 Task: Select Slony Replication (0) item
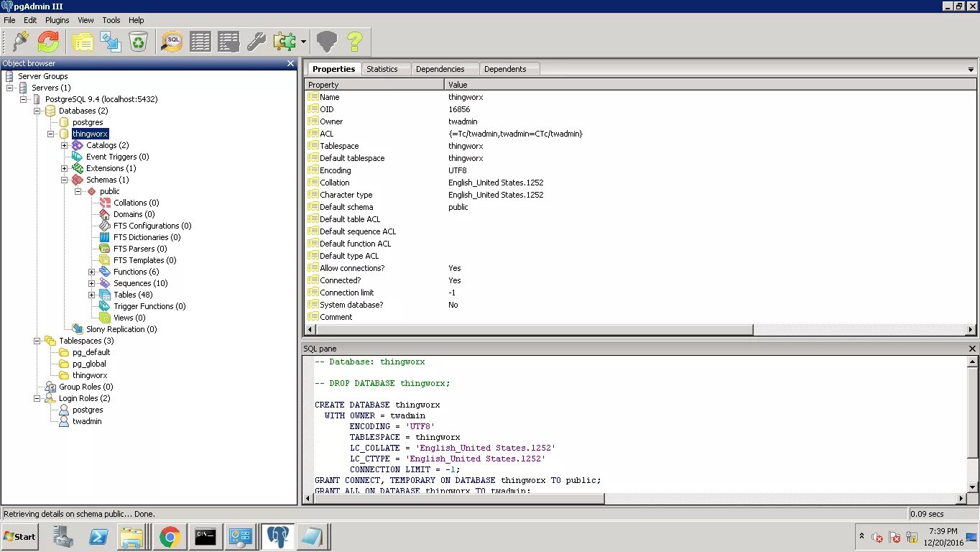121,329
